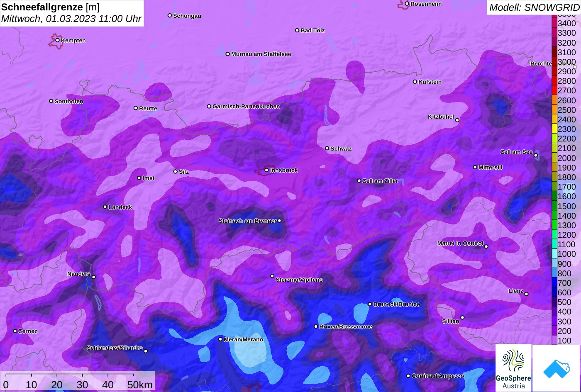Viewport: 581px width, 392px height.
Task: Click the 700 m blue legend swatch
Action: (x=554, y=283)
